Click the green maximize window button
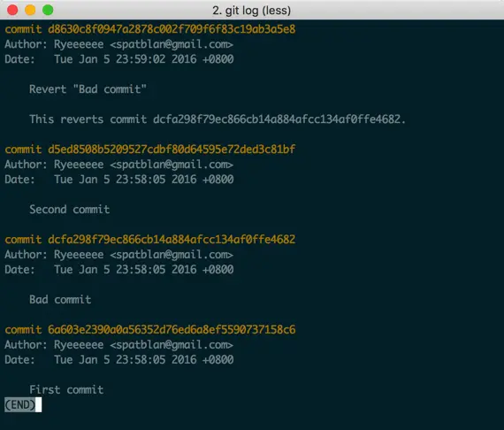504x430 pixels. click(x=48, y=10)
